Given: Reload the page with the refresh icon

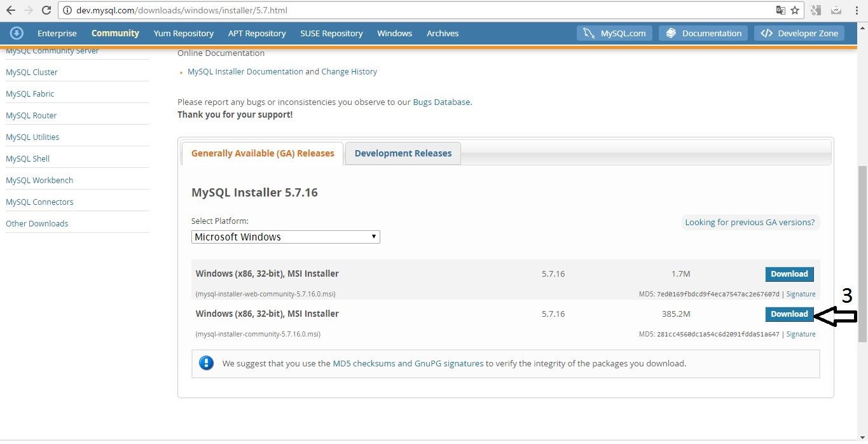Looking at the screenshot, I should [x=46, y=10].
